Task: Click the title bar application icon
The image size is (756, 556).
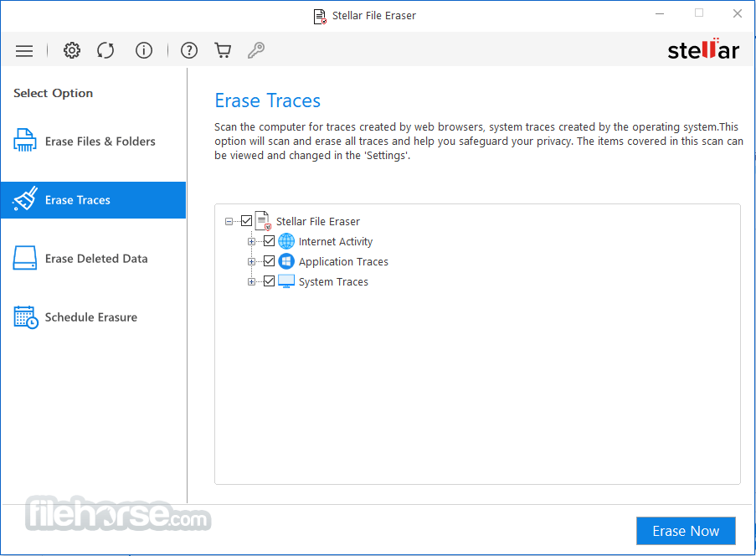Action: coord(320,16)
